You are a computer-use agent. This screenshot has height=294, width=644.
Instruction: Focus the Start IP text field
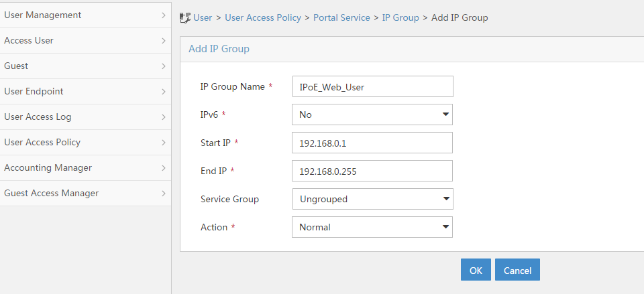(x=372, y=143)
